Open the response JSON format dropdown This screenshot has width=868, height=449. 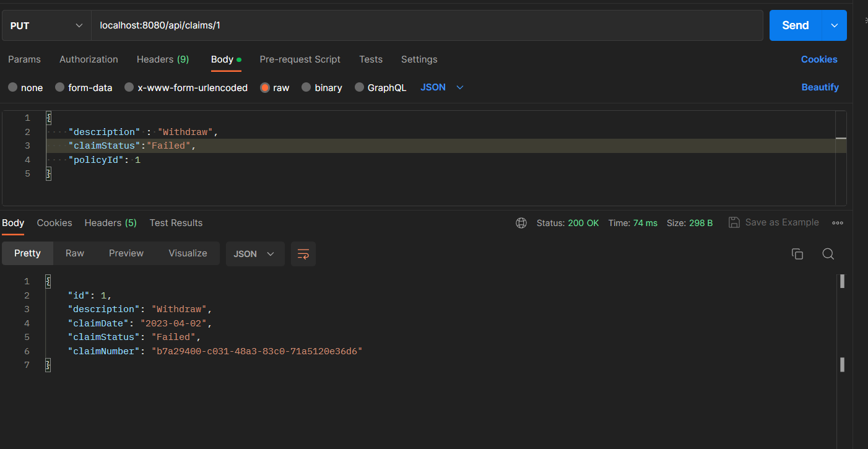255,254
